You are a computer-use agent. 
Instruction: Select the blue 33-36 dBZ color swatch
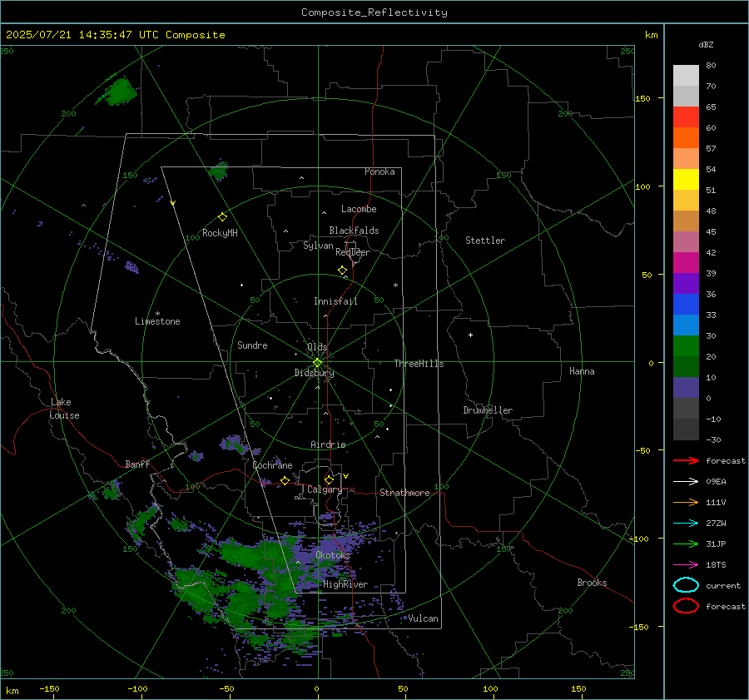(686, 305)
